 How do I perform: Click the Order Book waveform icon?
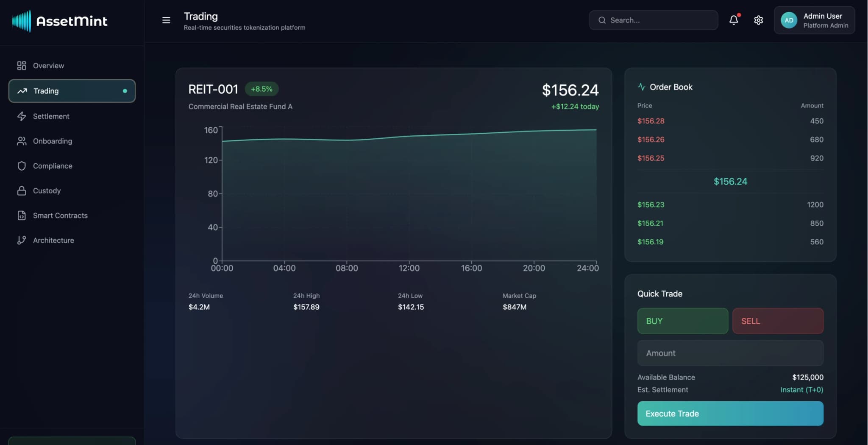(642, 87)
